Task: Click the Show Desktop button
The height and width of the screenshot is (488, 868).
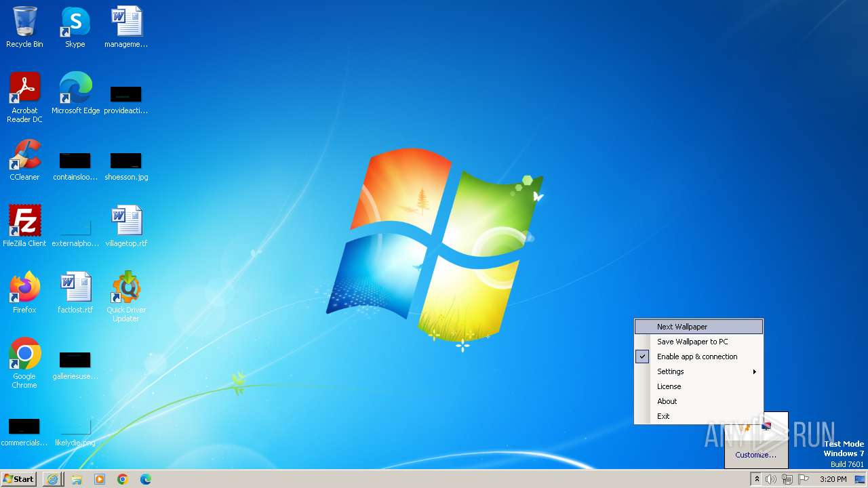Action: coord(860,479)
